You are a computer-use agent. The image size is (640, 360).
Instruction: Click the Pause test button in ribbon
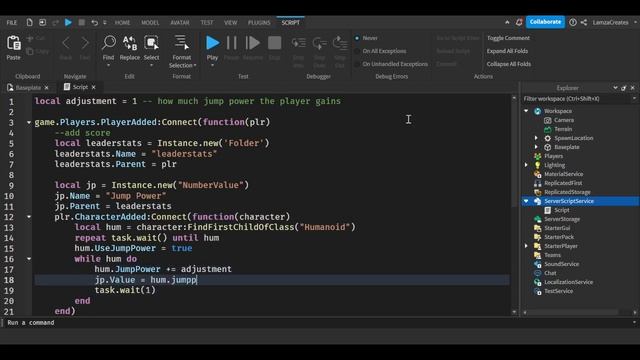tap(231, 42)
